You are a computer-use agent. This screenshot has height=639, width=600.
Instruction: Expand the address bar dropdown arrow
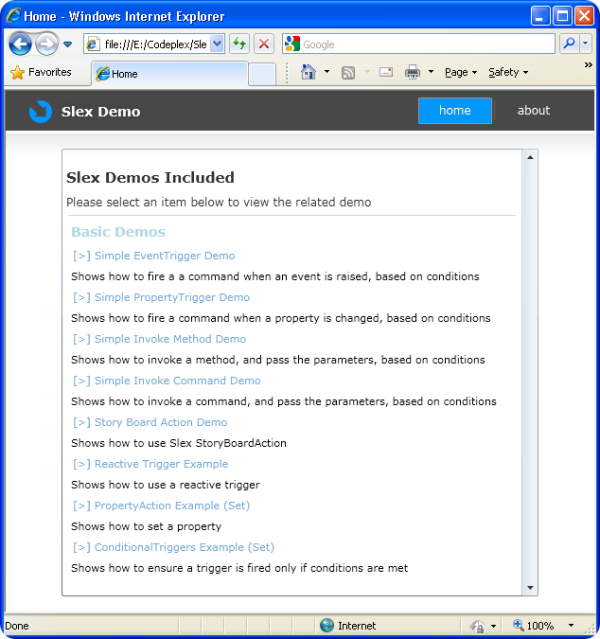(x=217, y=44)
